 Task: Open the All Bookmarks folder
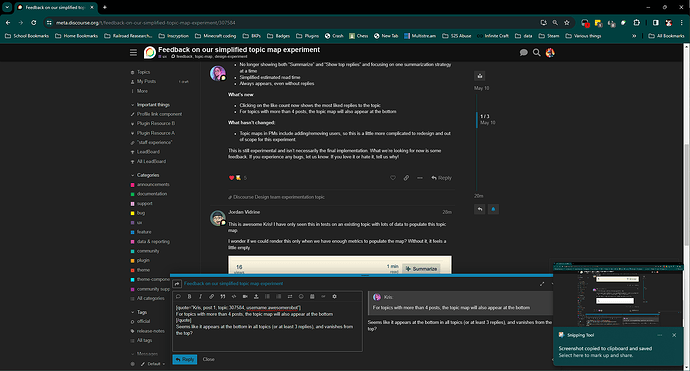click(666, 36)
